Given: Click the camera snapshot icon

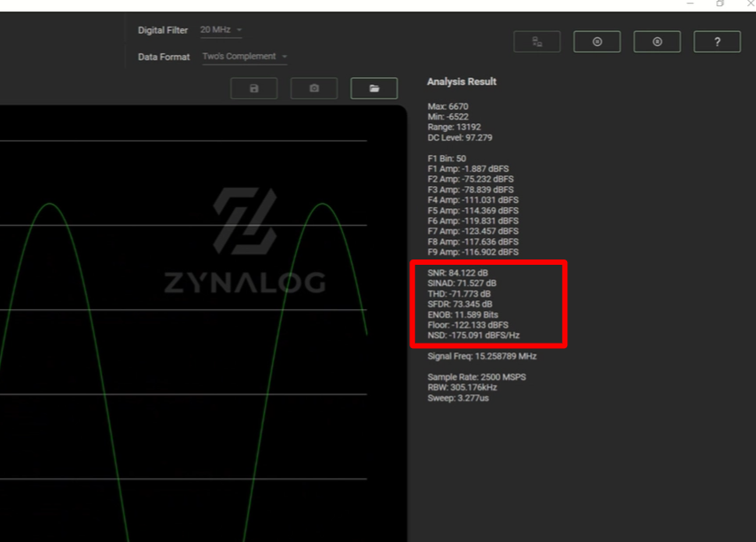Looking at the screenshot, I should (314, 89).
